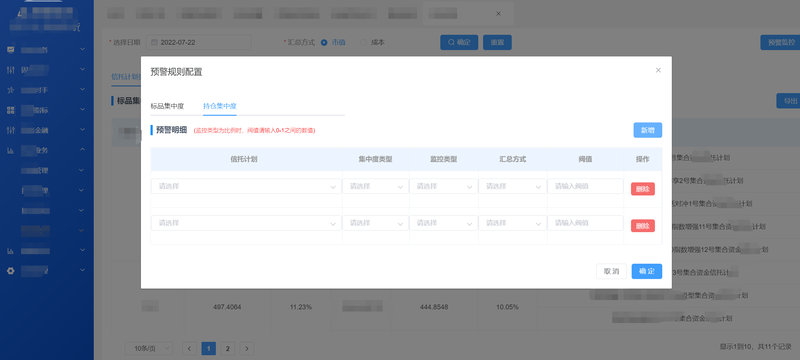Open 信托计划 dropdown in the second detail row
This screenshot has width=800, height=360.
(x=246, y=223)
